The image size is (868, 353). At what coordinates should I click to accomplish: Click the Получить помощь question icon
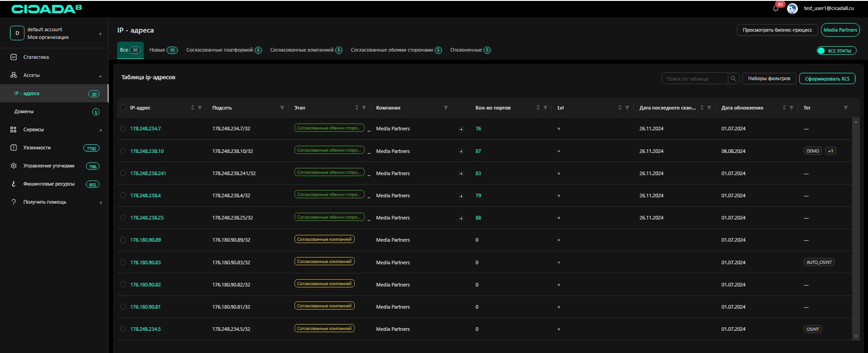(x=14, y=202)
